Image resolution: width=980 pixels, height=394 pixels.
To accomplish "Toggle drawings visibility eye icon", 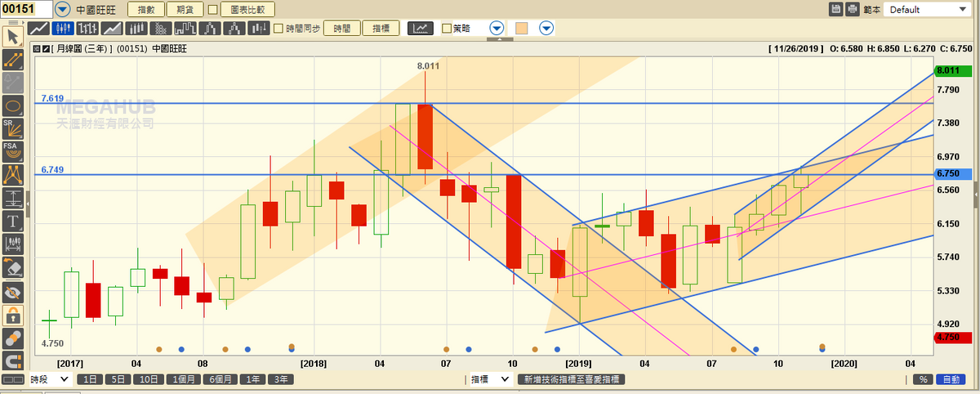I will 12,292.
